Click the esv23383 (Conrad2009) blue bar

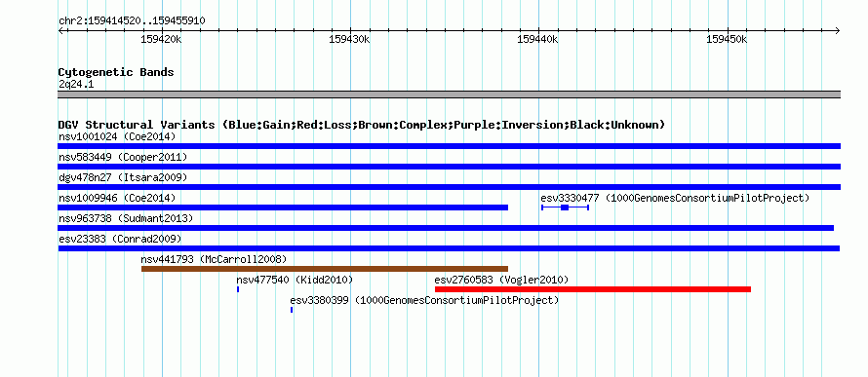(x=449, y=248)
